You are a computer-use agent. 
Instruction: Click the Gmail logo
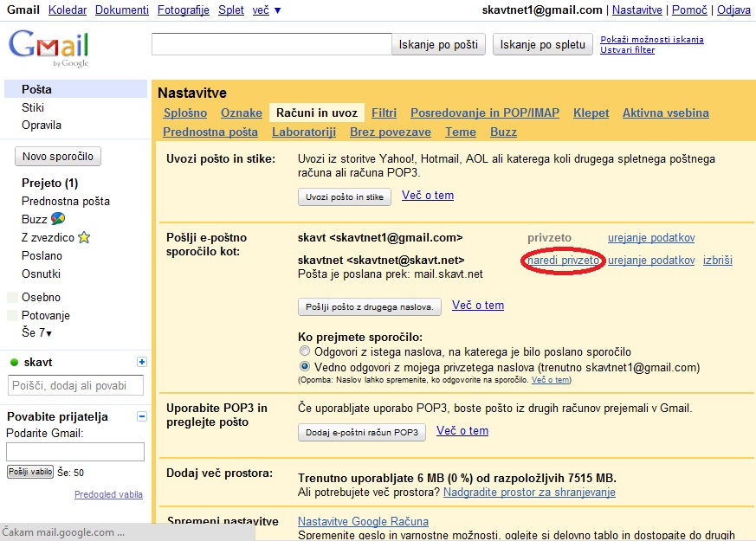point(48,48)
